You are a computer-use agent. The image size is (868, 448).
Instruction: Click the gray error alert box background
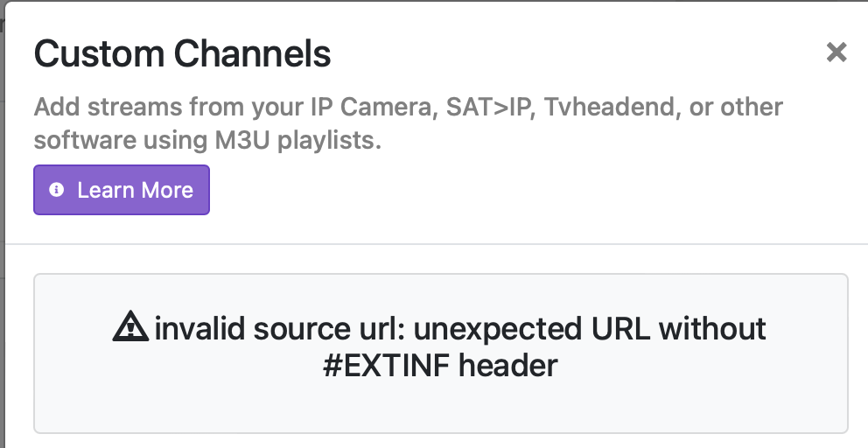coord(441,409)
